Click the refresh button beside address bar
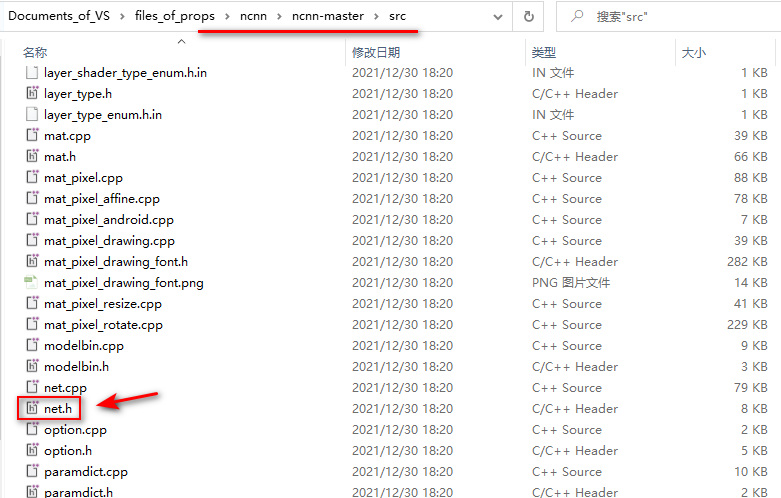The width and height of the screenshot is (781, 498). [528, 16]
